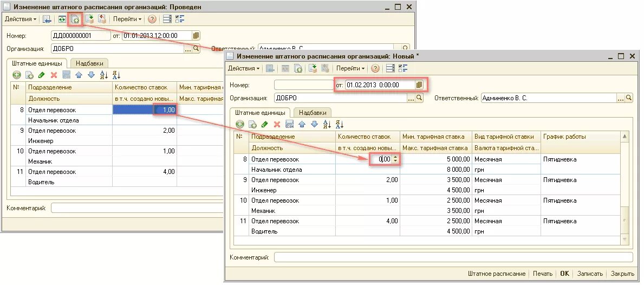Viewport: 644px width, 285px height.
Task: Click the sort-ascending icon in the Проведен window
Action: (x=104, y=75)
